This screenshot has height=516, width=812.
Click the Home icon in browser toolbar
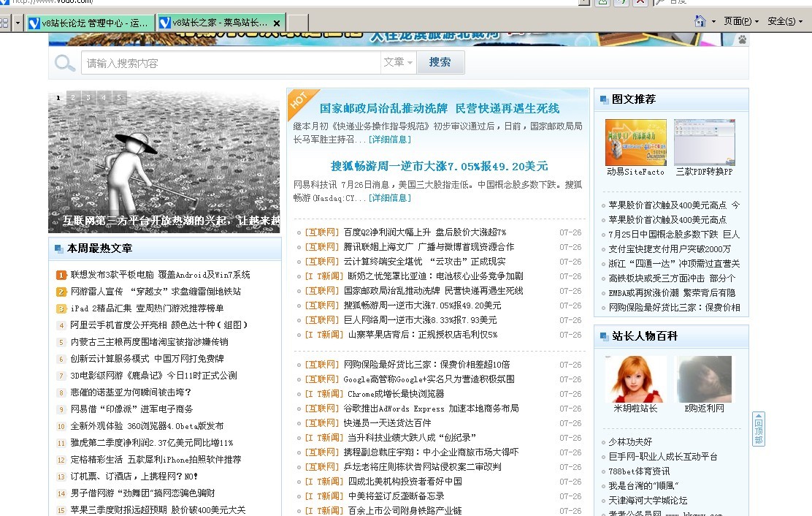tap(700, 21)
